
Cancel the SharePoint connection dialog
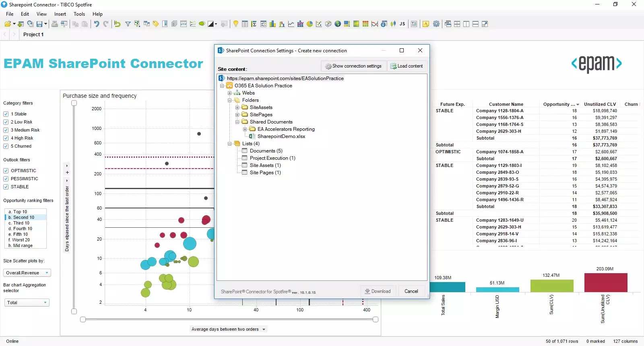tap(411, 291)
